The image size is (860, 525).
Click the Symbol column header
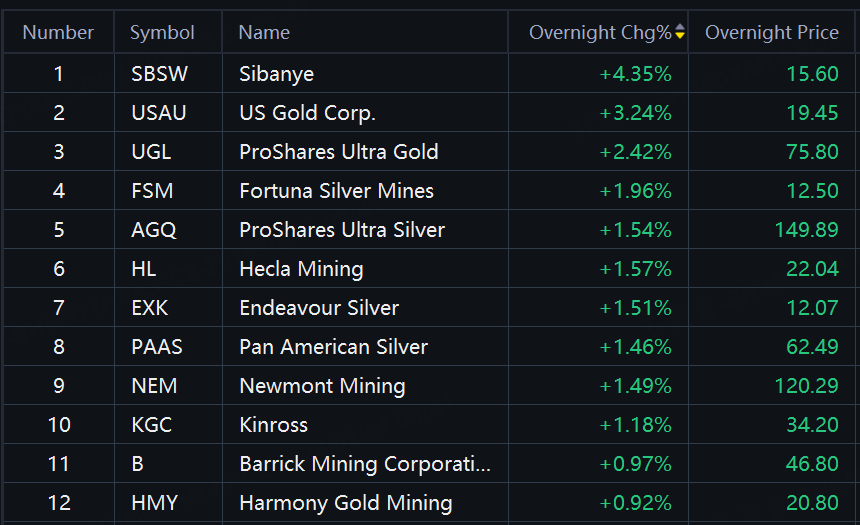point(162,32)
